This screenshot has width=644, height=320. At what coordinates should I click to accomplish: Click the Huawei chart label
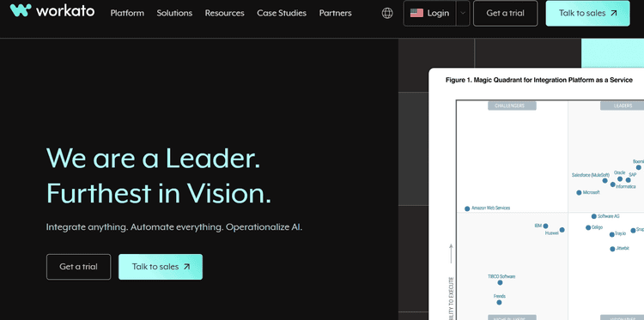[552, 233]
